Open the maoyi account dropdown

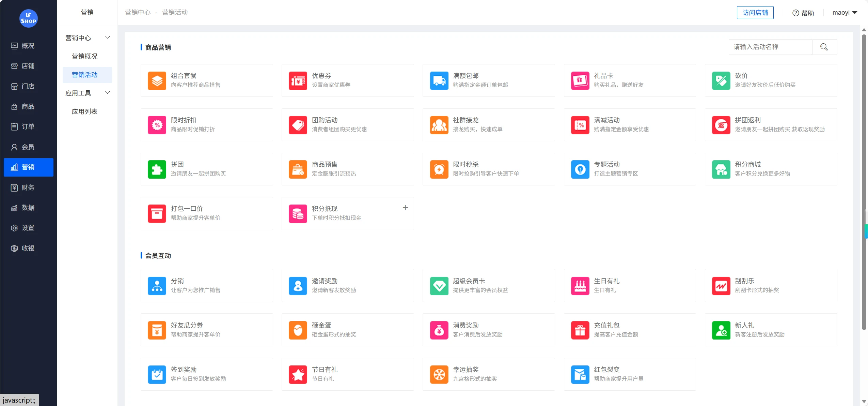[845, 12]
